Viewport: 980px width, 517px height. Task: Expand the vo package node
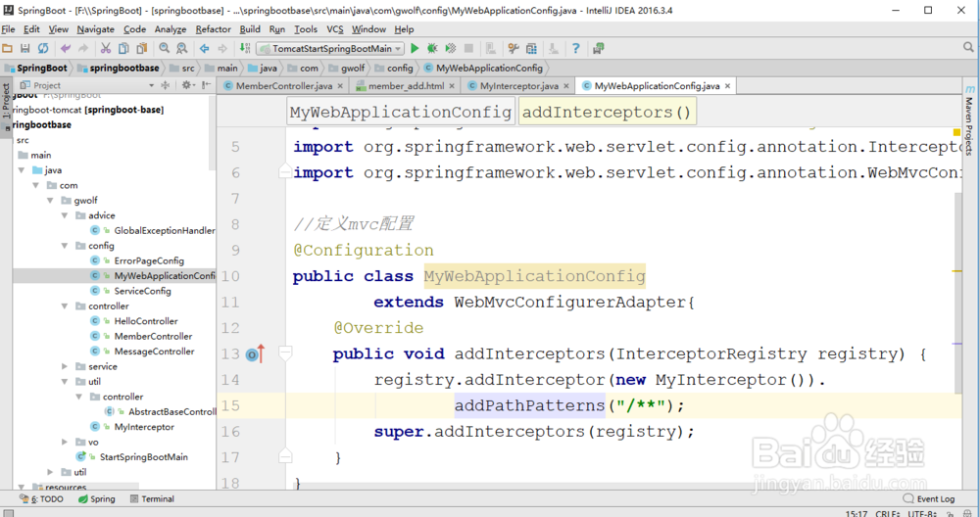[65, 442]
